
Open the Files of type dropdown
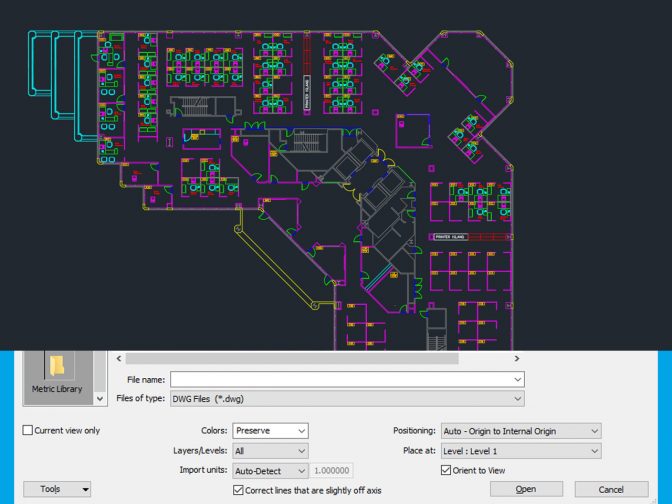tap(347, 399)
